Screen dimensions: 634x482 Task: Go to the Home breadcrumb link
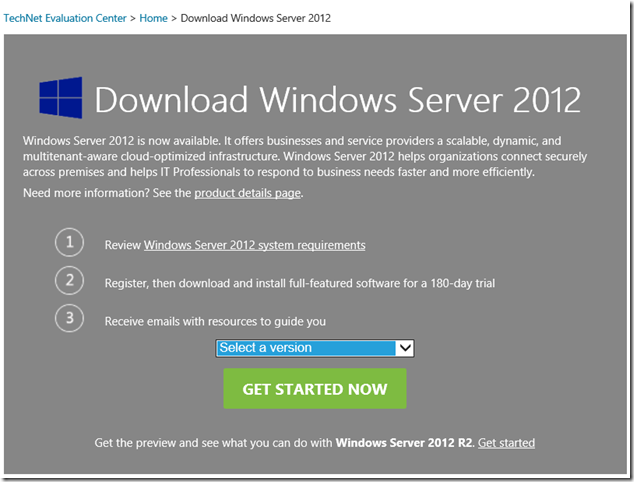click(153, 18)
